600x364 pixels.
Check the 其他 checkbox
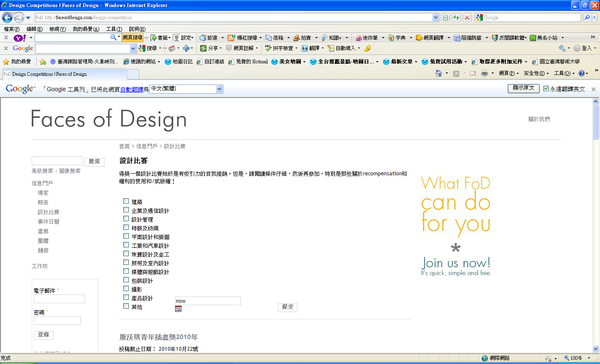click(x=126, y=306)
